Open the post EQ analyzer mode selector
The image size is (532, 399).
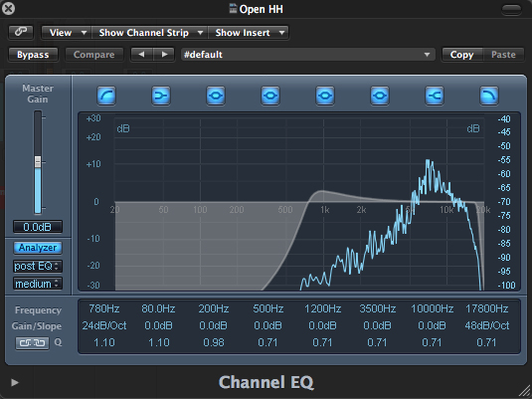point(38,266)
